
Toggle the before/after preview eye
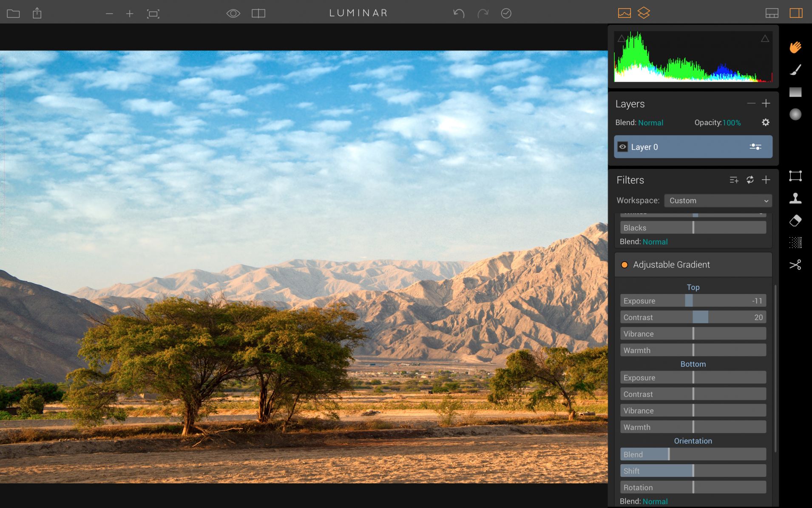[x=233, y=14]
